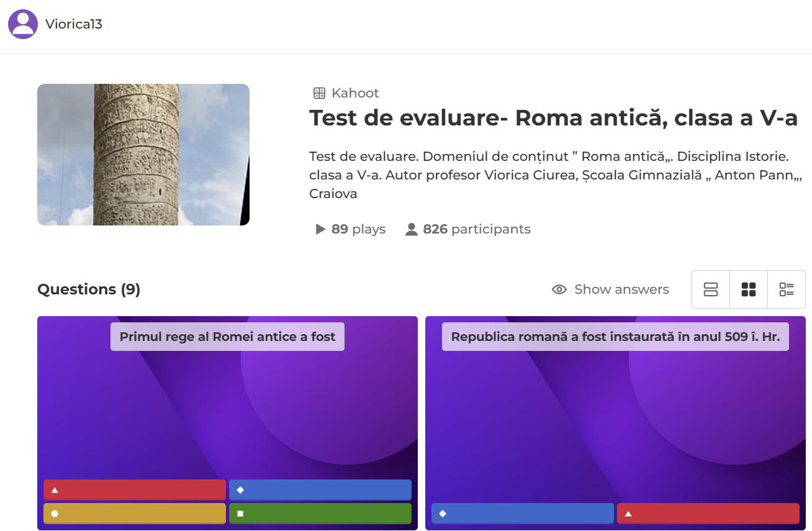Open the Viorica13 username link
Screen dimensions: 812x531
pyautogui.click(x=73, y=24)
